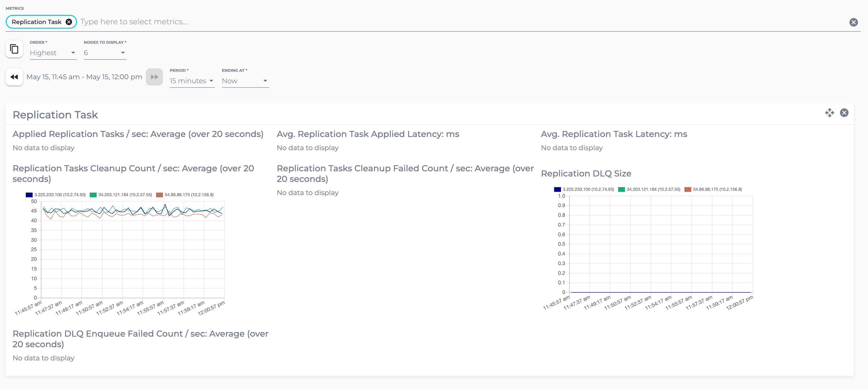The image size is (868, 389).
Task: Toggle 3.225.233.100 series in Cleanup Count legend
Action: point(60,195)
